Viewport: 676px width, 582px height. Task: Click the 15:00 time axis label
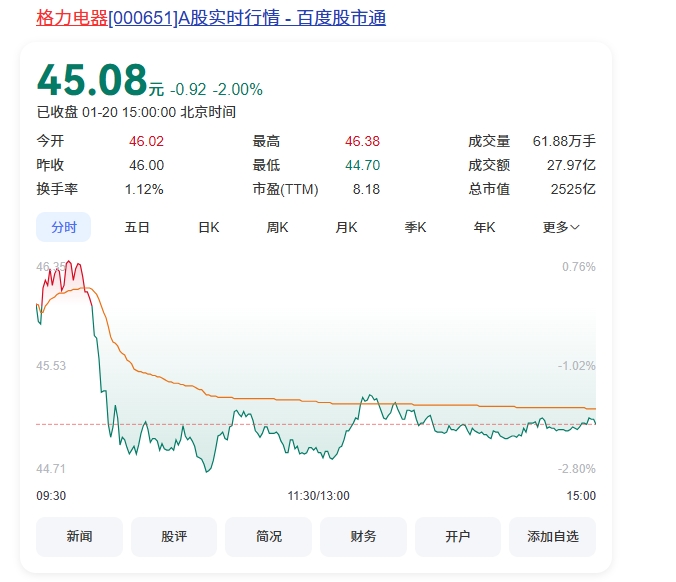click(x=581, y=496)
